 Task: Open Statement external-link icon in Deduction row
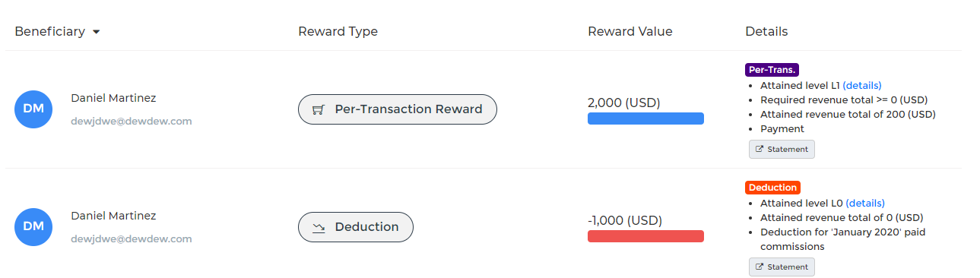[759, 267]
